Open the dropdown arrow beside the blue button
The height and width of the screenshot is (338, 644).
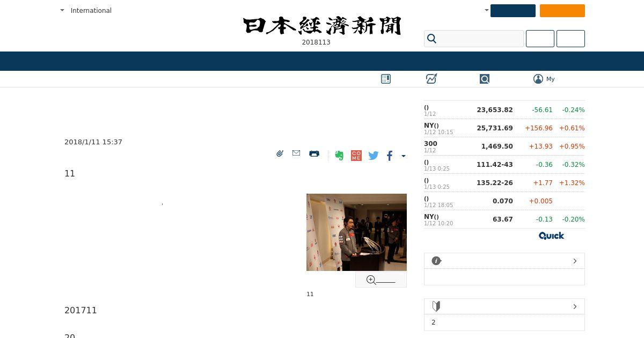coord(486,10)
